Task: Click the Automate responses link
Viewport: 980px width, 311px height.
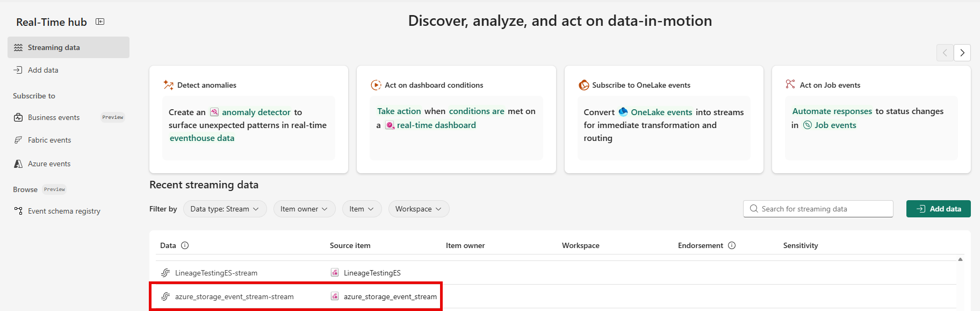Action: pyautogui.click(x=832, y=111)
